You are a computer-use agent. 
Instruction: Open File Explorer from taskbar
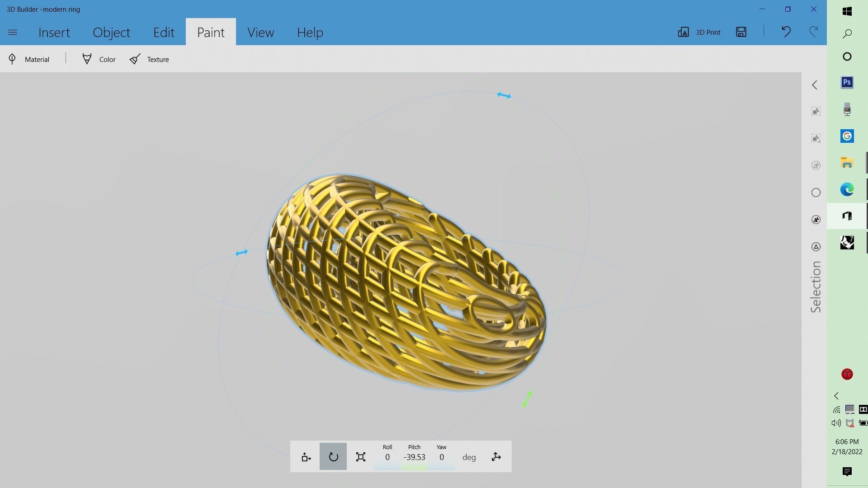(847, 163)
